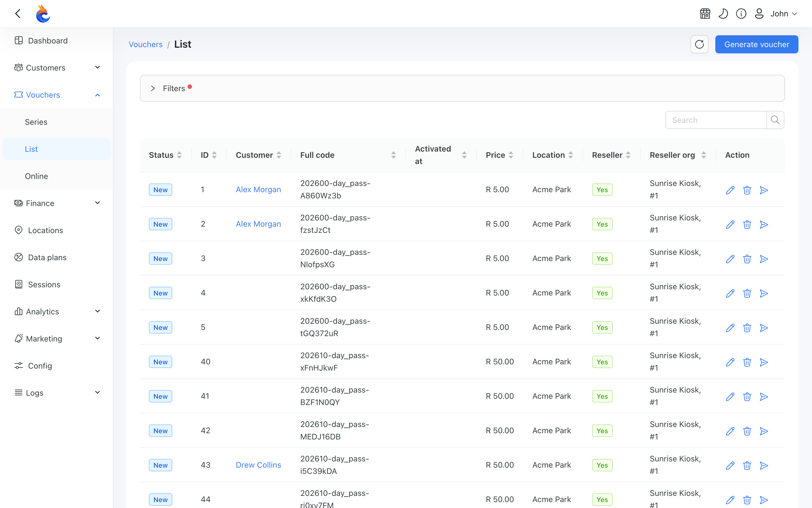812x508 pixels.
Task: Click the search magnifier icon
Action: click(775, 120)
